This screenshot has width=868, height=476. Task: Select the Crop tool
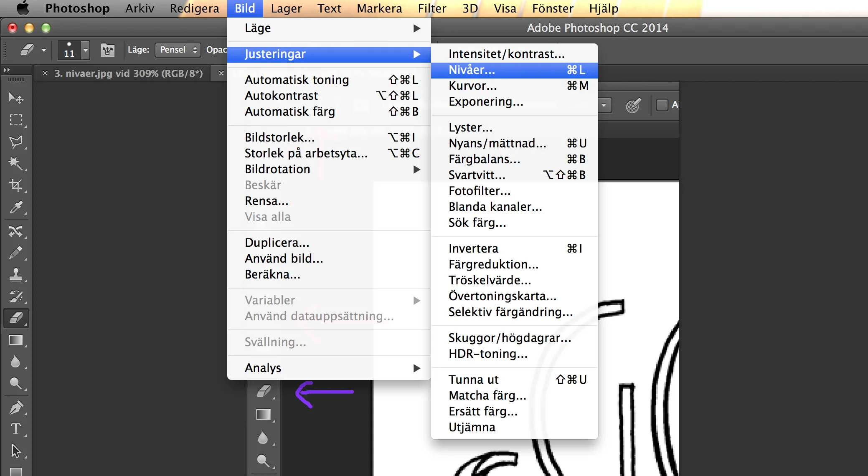tap(16, 185)
